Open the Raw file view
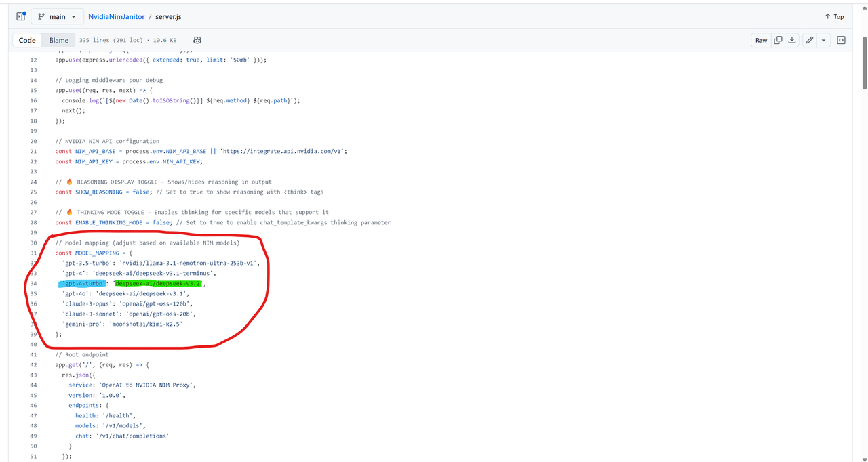Image resolution: width=868 pixels, height=462 pixels. 762,40
